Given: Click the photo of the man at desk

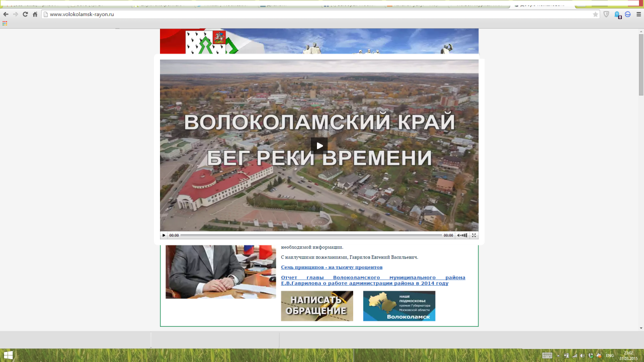Looking at the screenshot, I should 220,271.
